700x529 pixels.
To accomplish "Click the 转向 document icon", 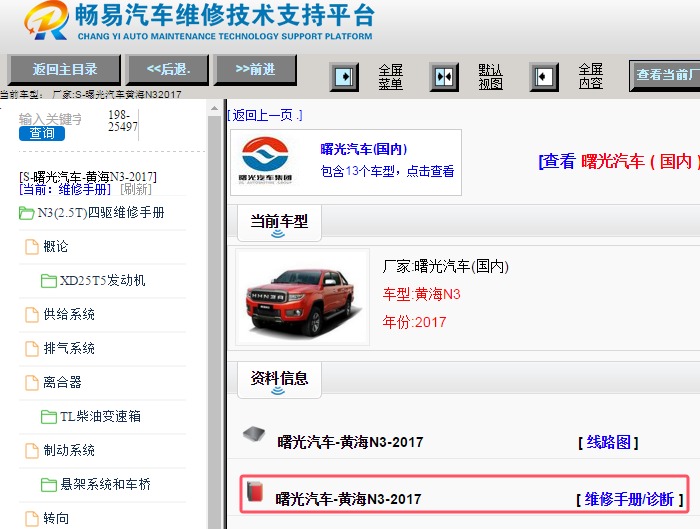I will point(32,519).
